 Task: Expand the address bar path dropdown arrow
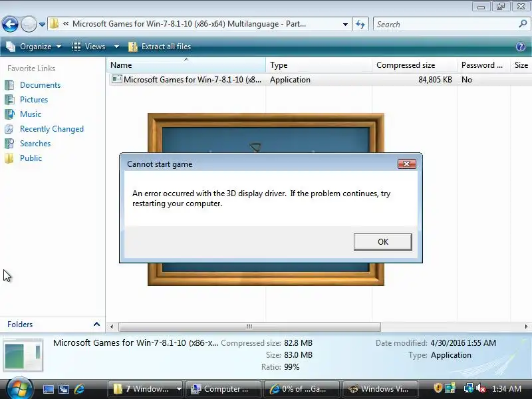click(x=345, y=25)
